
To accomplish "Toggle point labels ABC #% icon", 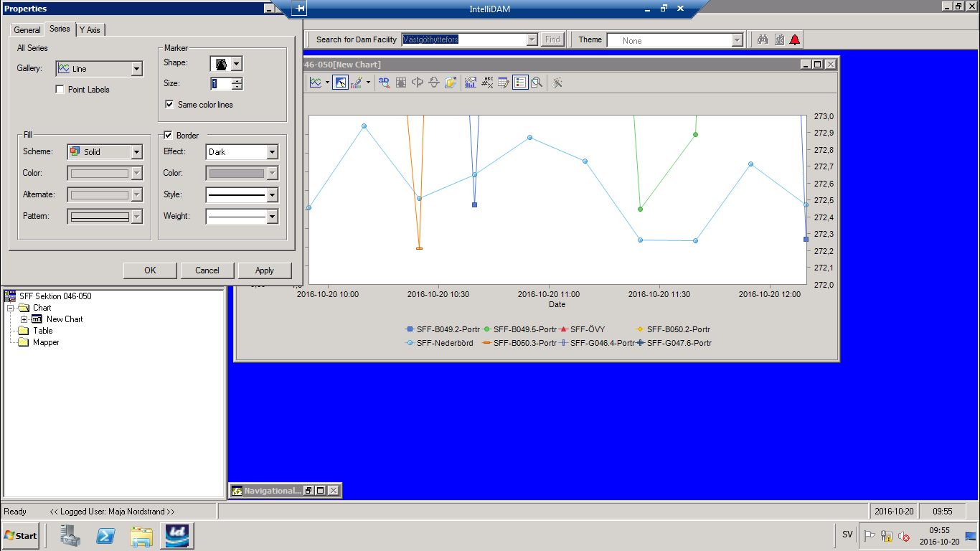I will (x=487, y=83).
